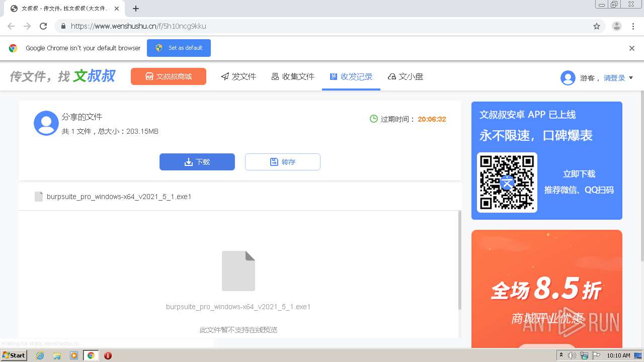
Task: Click the lock icon in the address bar
Action: (x=63, y=26)
